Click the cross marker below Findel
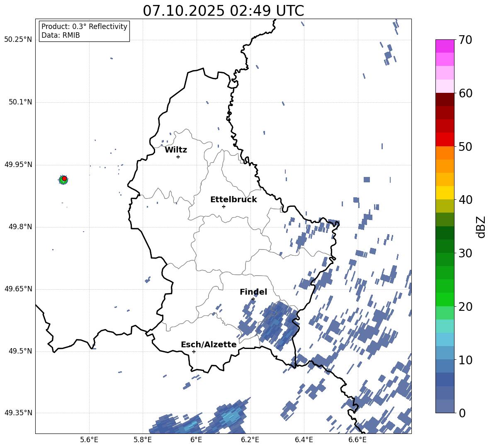Viewport: 491px width, 448px height. (x=253, y=299)
